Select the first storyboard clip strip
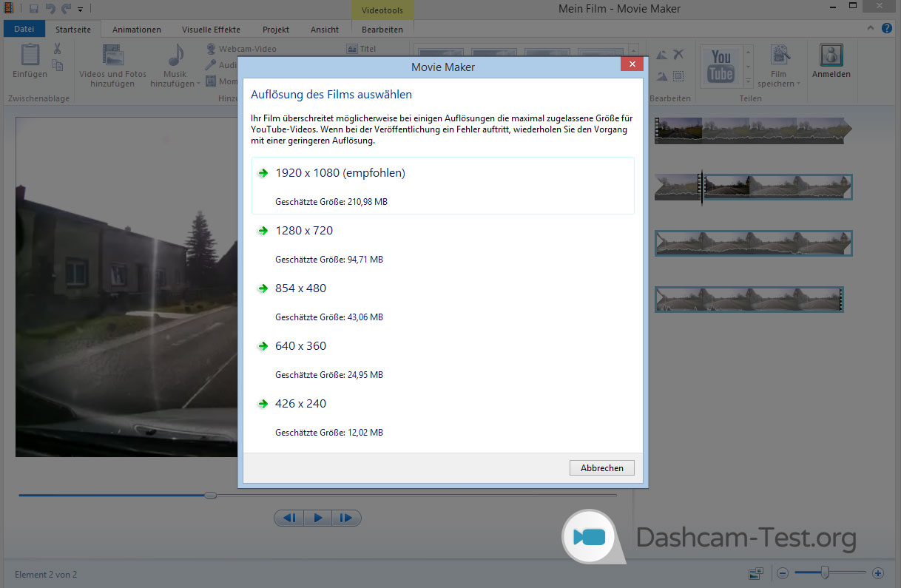This screenshot has height=588, width=901. click(753, 130)
